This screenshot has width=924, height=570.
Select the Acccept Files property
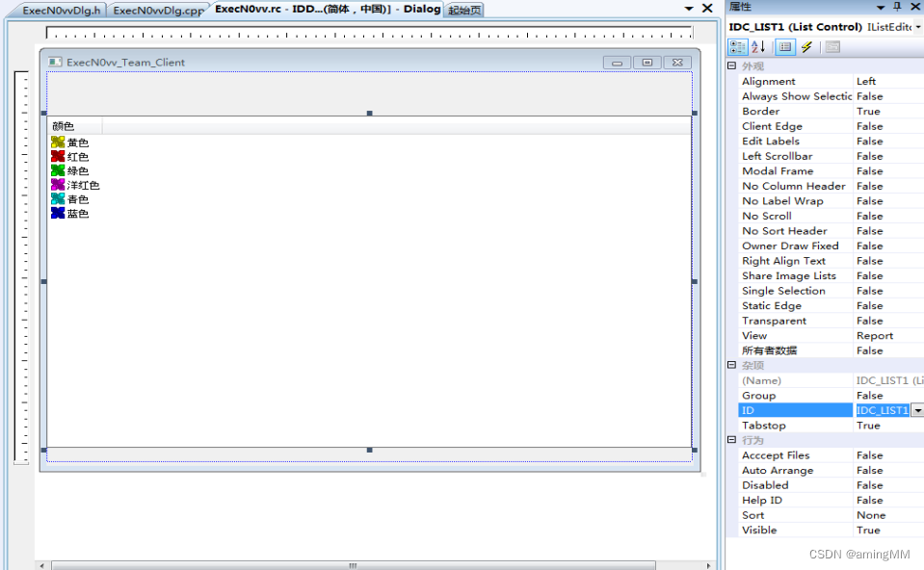[831, 455]
